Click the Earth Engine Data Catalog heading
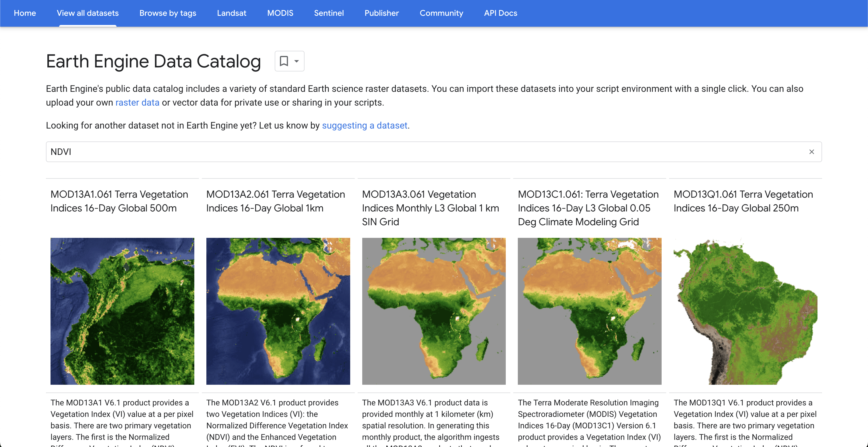868x447 pixels. click(x=153, y=61)
